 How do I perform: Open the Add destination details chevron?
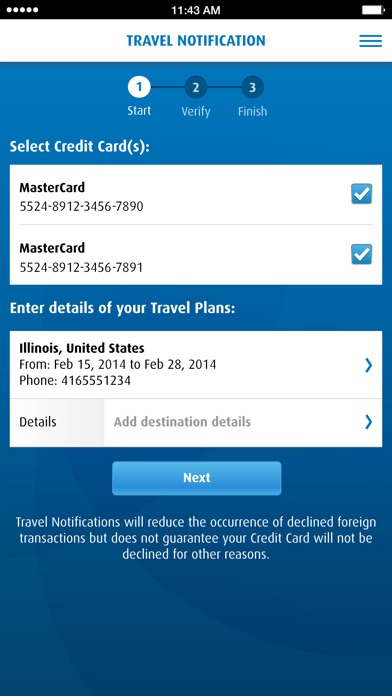368,422
